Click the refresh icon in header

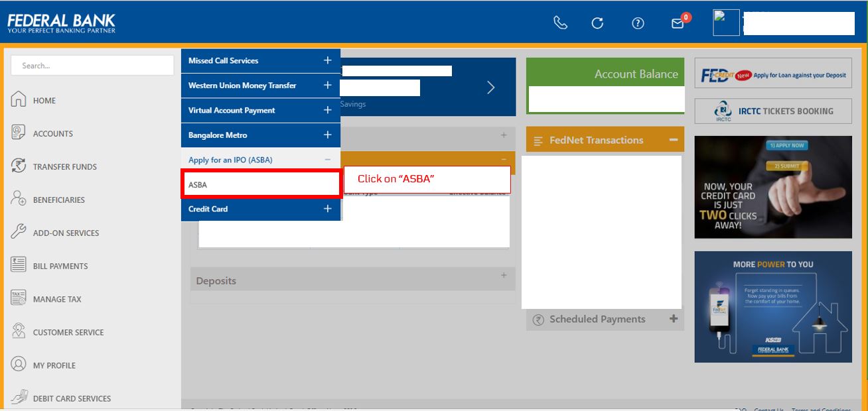click(597, 23)
